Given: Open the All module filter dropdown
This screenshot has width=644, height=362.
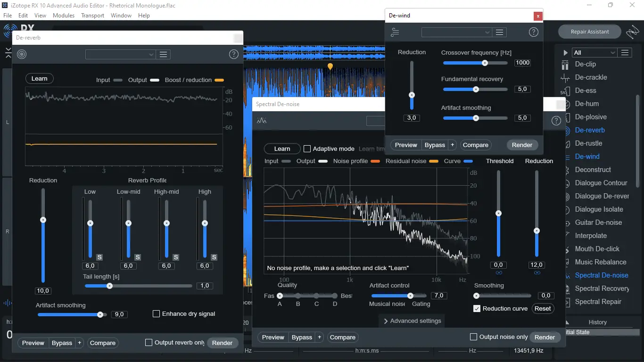Looking at the screenshot, I should point(594,52).
